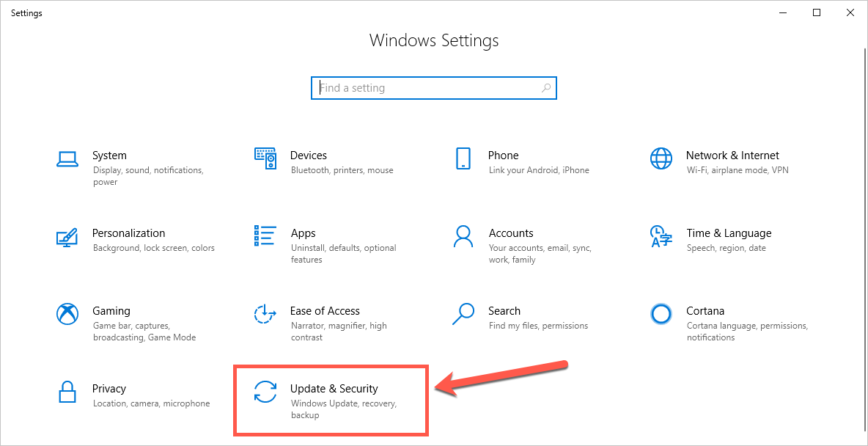This screenshot has width=868, height=446.
Task: Click the Apps list icon
Action: pyautogui.click(x=265, y=235)
